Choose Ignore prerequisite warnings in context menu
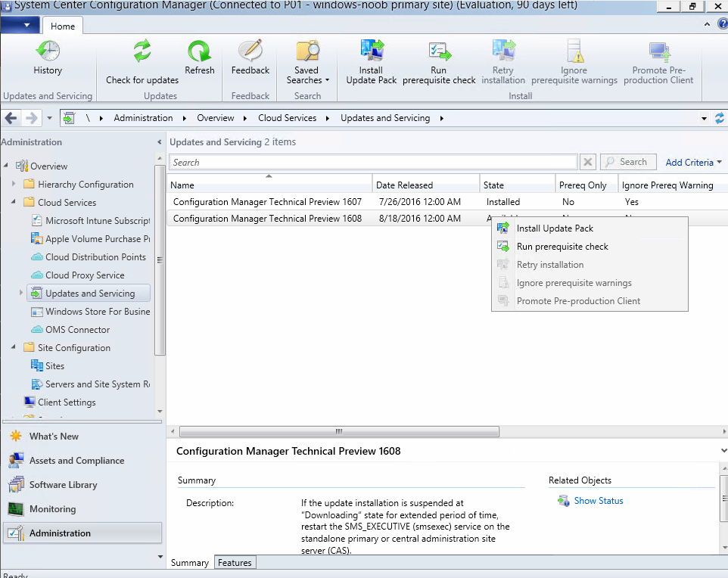 pos(590,283)
